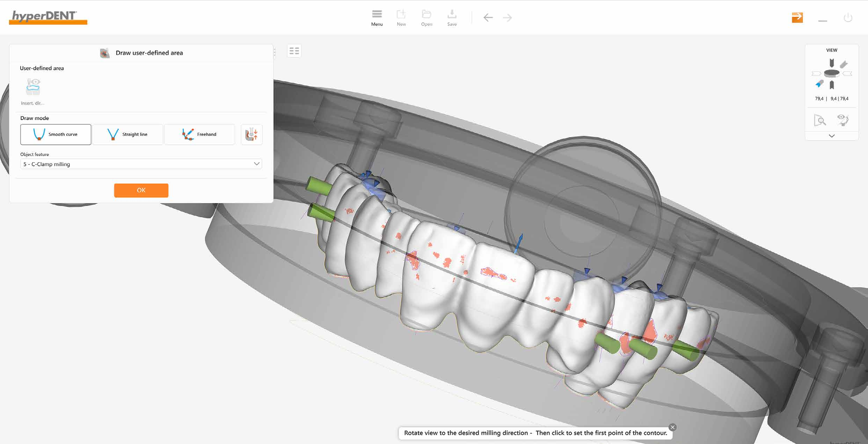Click the blue-tipped diagonal view arrow
Screen dimensions: 868x444
tap(819, 84)
